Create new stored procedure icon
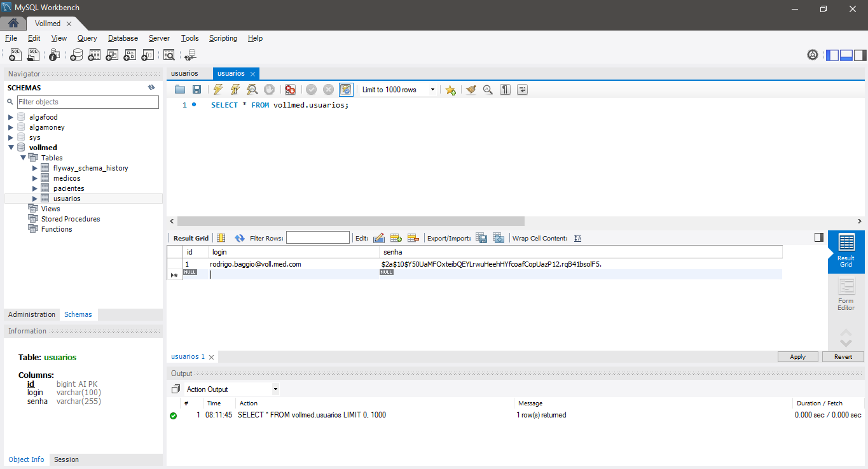Viewport: 868px width, 469px height. [x=130, y=55]
